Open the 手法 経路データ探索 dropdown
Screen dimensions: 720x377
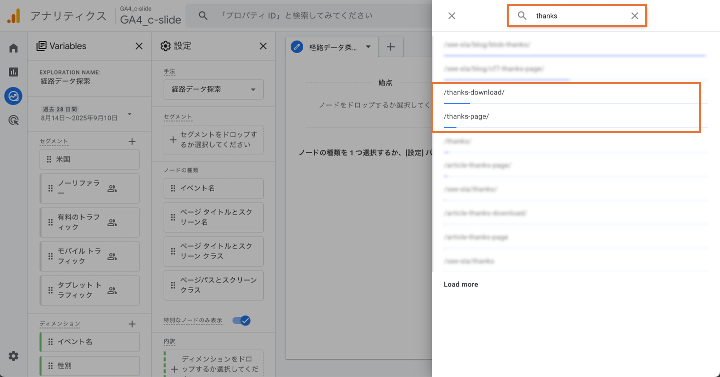tap(214, 89)
